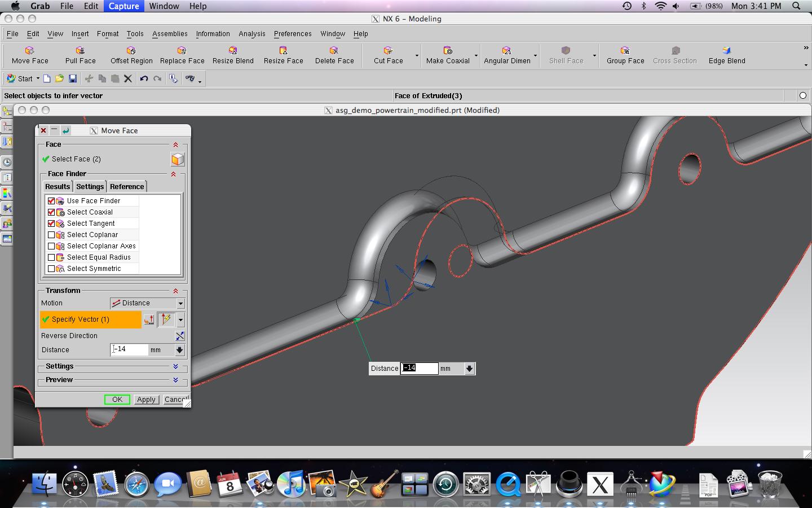Image resolution: width=812 pixels, height=508 pixels.
Task: Open the roles people sidebar icon
Action: pyautogui.click(x=7, y=224)
